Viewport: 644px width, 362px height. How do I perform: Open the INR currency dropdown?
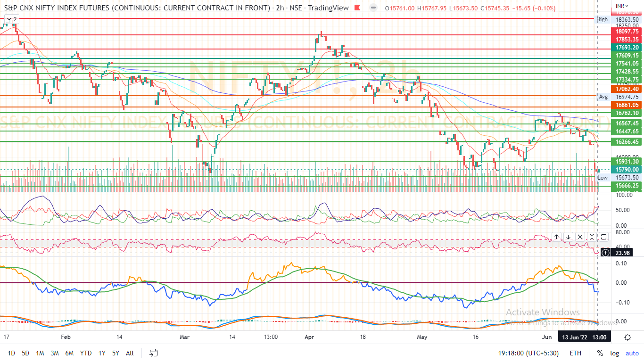(x=622, y=6)
